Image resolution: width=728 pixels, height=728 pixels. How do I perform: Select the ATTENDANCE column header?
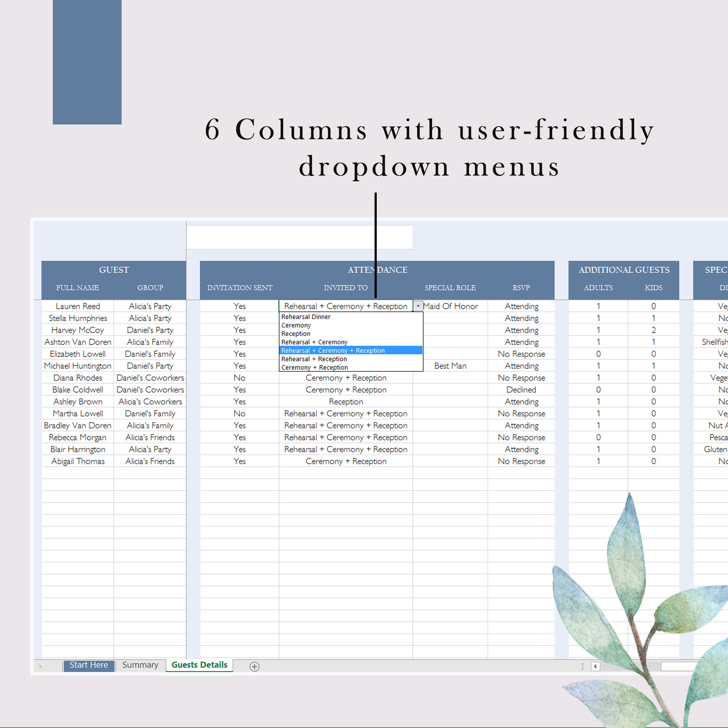click(x=377, y=270)
